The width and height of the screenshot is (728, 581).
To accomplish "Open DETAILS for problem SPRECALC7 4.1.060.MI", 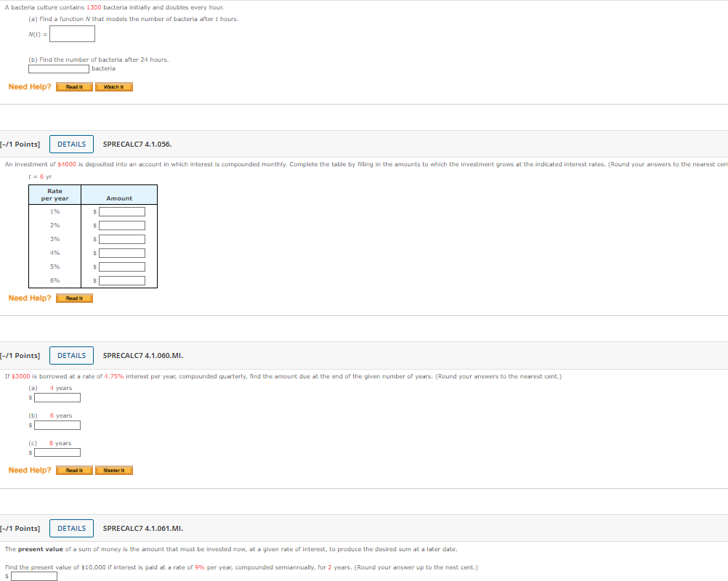I will (71, 355).
